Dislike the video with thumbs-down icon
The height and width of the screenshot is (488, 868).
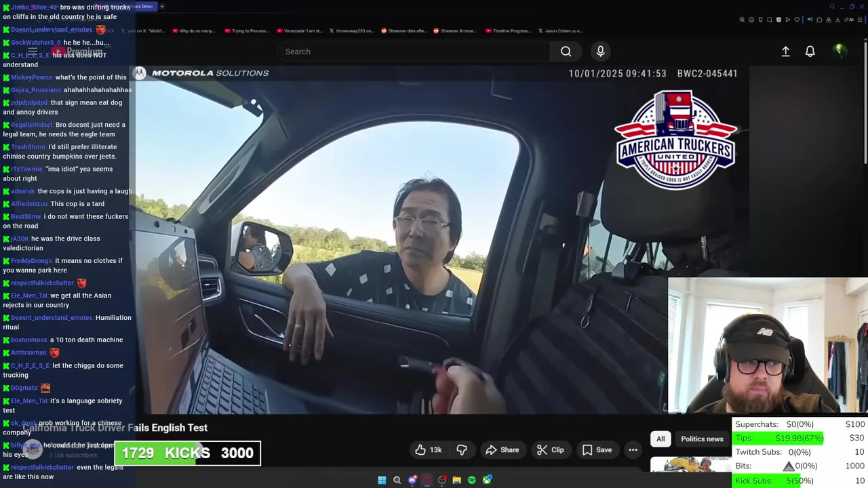tap(462, 450)
